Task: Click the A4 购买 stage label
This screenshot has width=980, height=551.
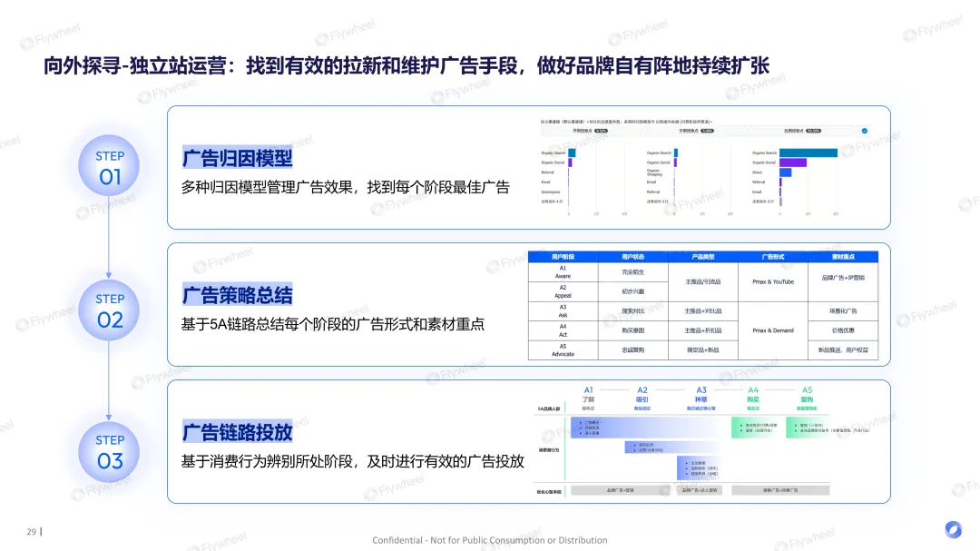Action: 752,395
